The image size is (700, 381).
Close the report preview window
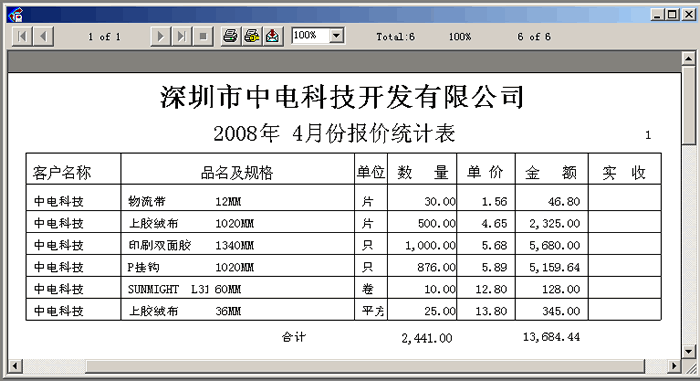click(689, 15)
